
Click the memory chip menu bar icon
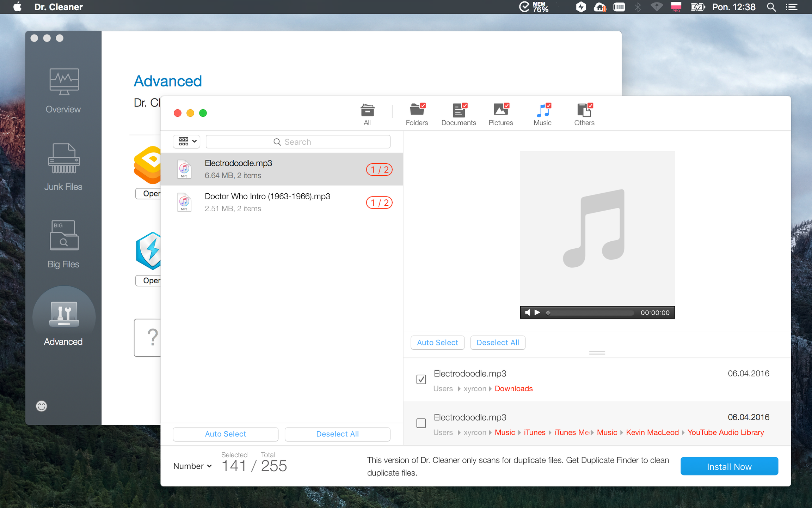[619, 7]
